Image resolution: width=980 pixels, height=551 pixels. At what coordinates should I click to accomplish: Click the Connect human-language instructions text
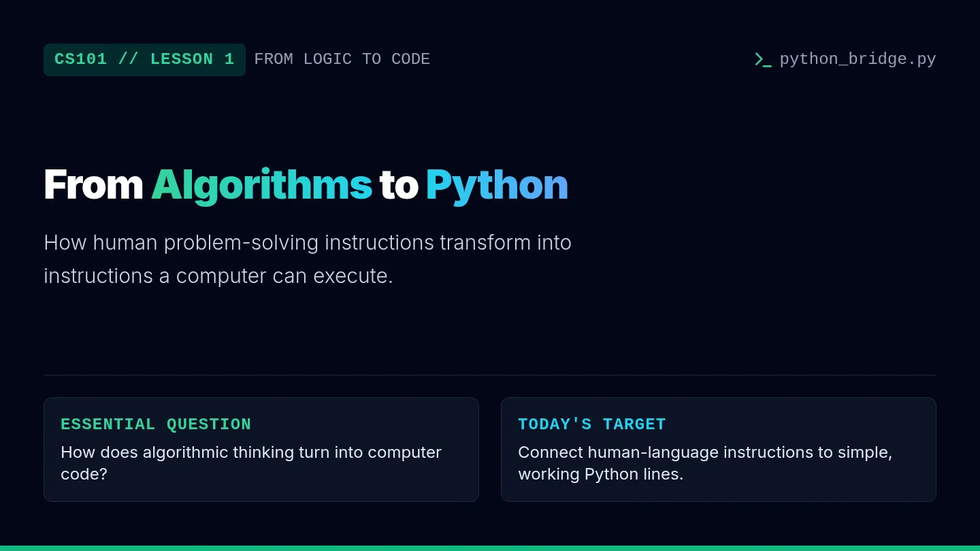pyautogui.click(x=705, y=463)
